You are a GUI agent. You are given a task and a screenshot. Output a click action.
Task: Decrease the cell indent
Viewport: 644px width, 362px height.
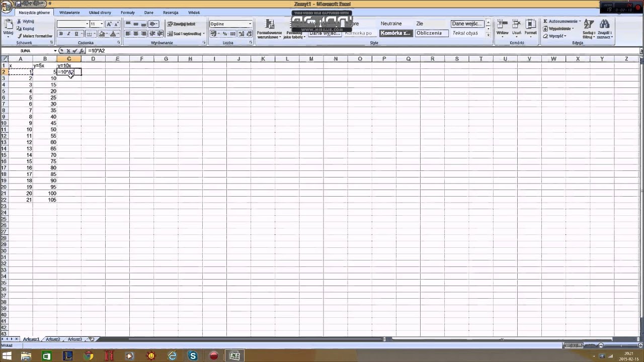pos(152,34)
